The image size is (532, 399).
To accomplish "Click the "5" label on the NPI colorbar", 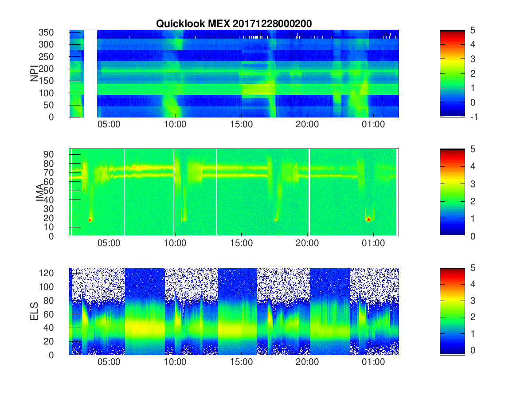I will 472,30.
